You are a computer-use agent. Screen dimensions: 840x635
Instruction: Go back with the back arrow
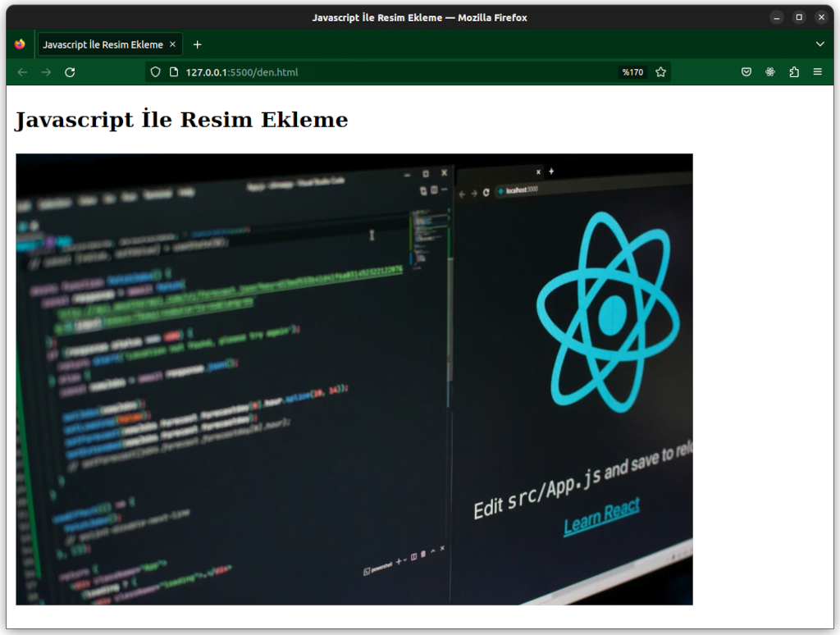[x=22, y=72]
